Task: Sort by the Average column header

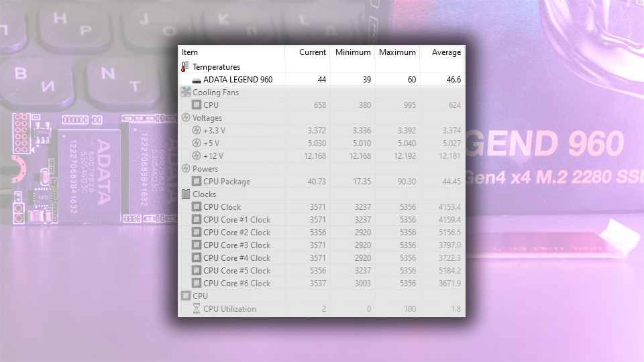Action: 442,52
